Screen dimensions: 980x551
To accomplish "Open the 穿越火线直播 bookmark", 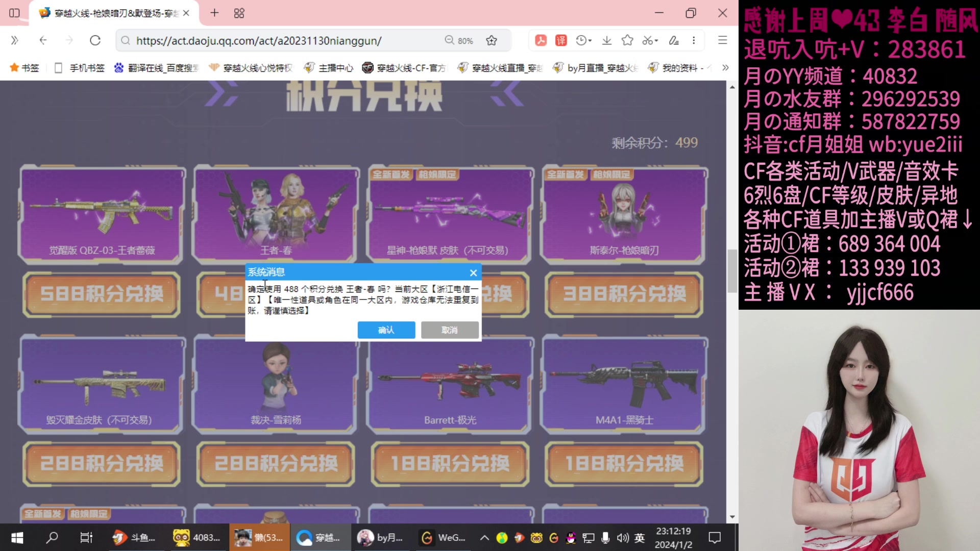I will tap(500, 68).
